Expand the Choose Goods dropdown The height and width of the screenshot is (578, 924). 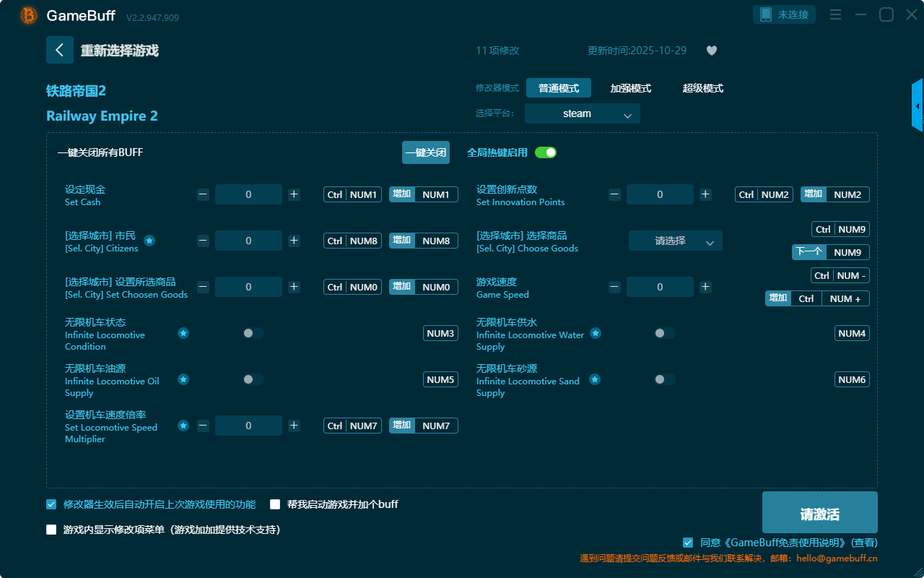click(x=675, y=241)
